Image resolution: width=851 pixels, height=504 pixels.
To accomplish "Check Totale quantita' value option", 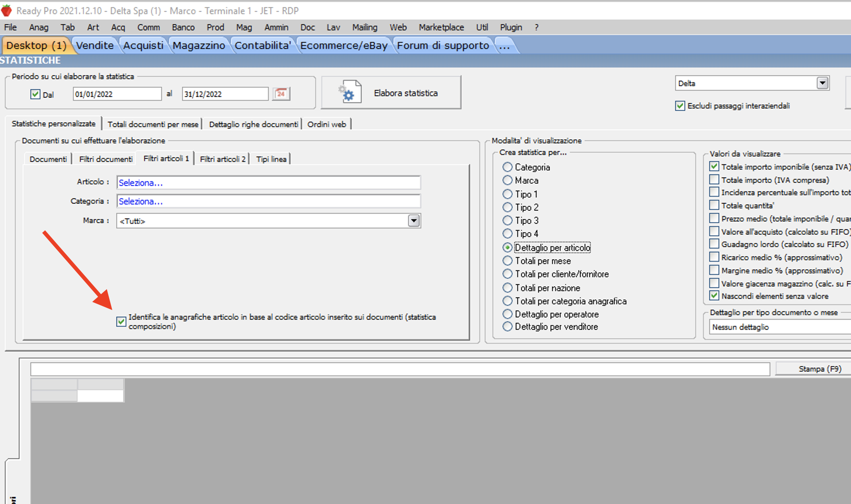I will tap(714, 205).
